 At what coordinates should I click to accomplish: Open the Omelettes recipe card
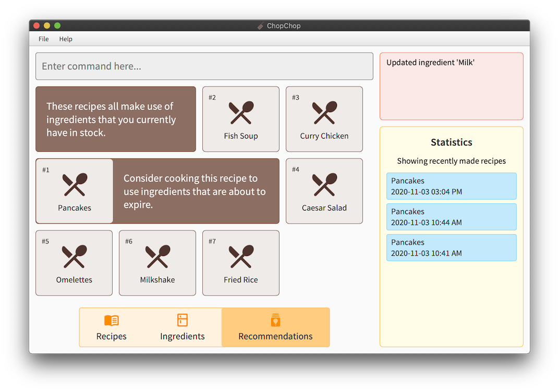(x=74, y=263)
